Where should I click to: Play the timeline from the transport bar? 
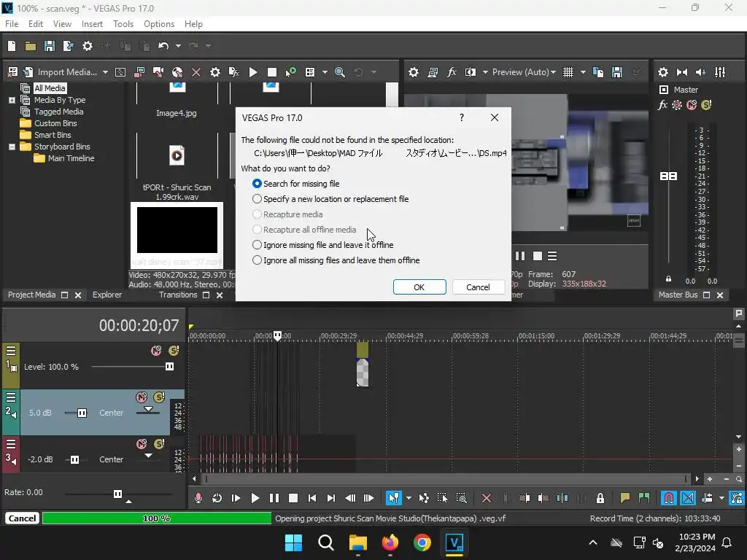pyautogui.click(x=255, y=498)
